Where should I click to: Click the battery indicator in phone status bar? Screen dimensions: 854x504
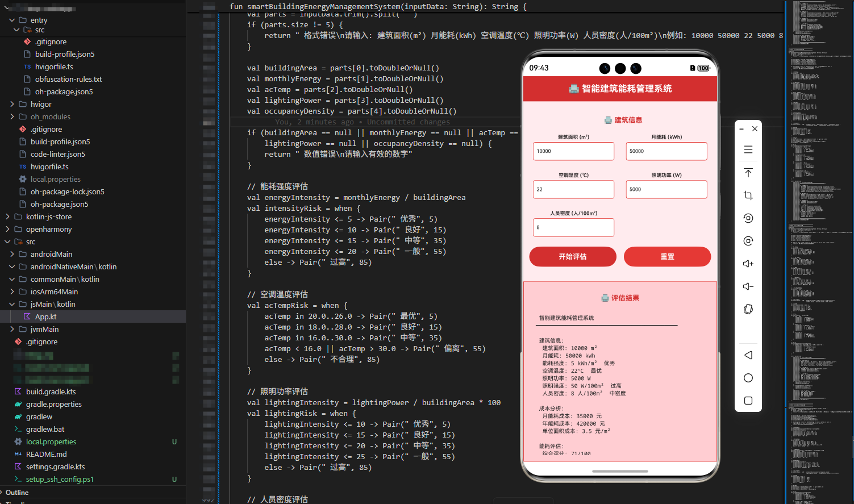click(x=703, y=68)
